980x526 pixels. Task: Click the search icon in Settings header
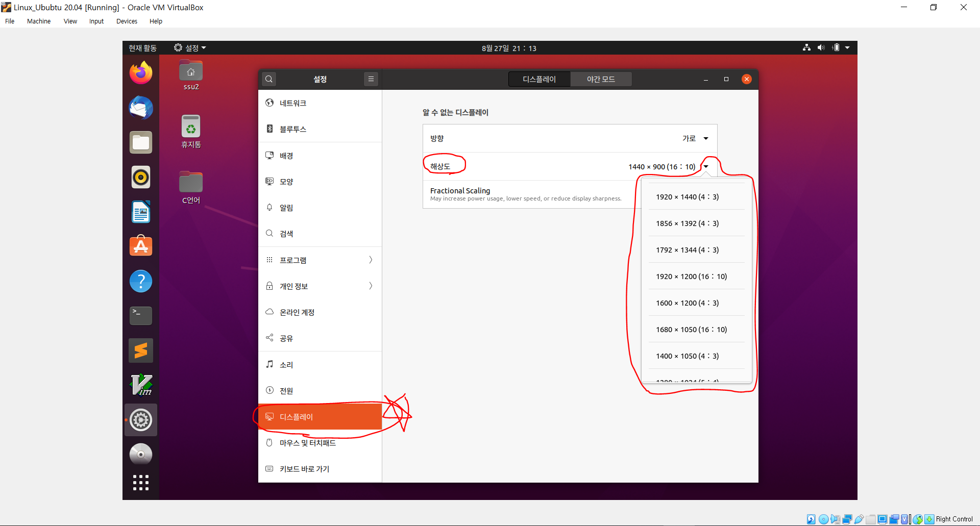tap(269, 79)
